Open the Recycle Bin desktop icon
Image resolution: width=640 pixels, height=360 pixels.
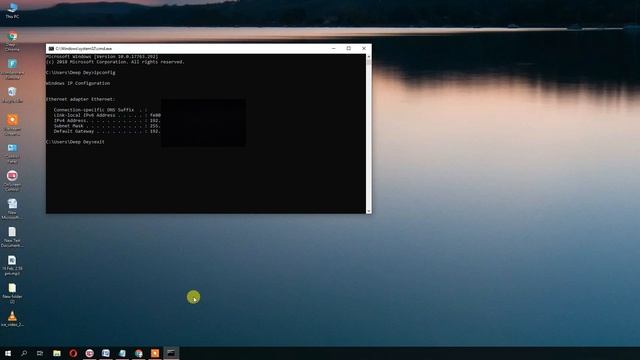pos(12,95)
